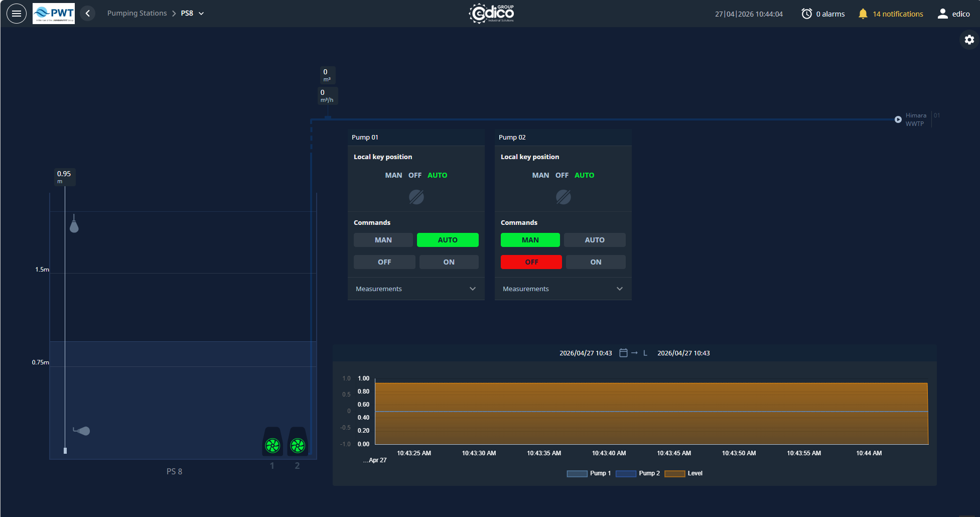The image size is (980, 517).
Task: Click the alarms clock icon
Action: click(x=806, y=14)
